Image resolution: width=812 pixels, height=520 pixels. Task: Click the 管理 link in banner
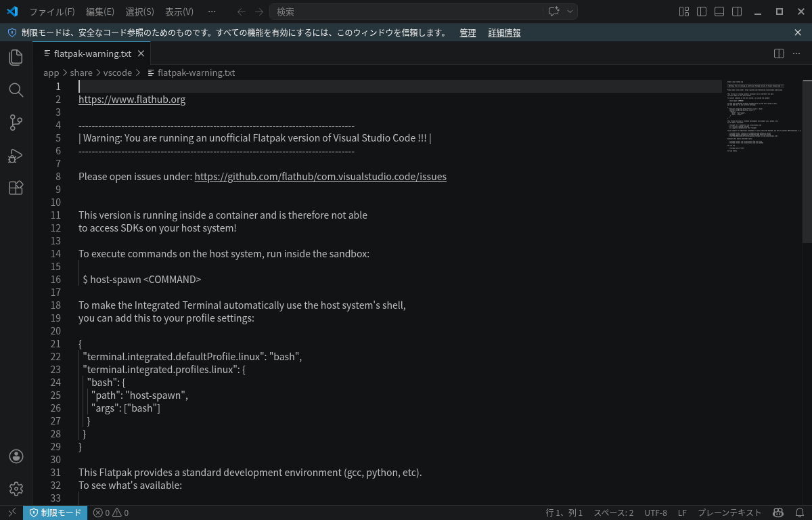(468, 32)
